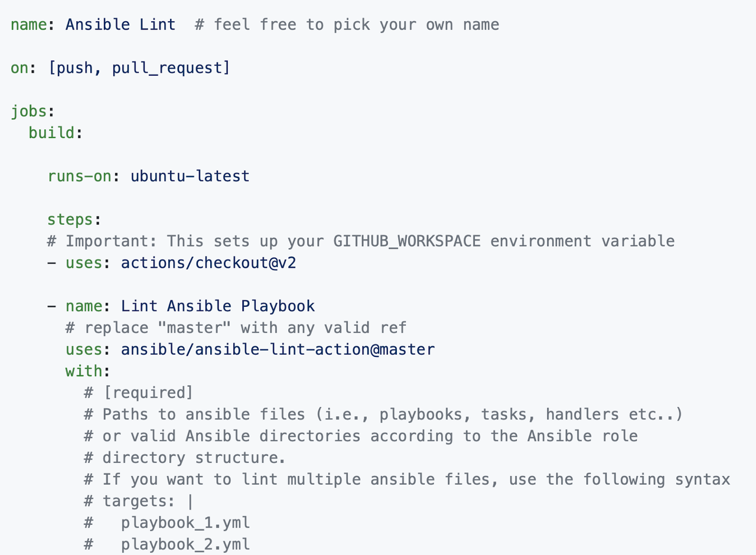Click the 'steps' key

pos(70,219)
